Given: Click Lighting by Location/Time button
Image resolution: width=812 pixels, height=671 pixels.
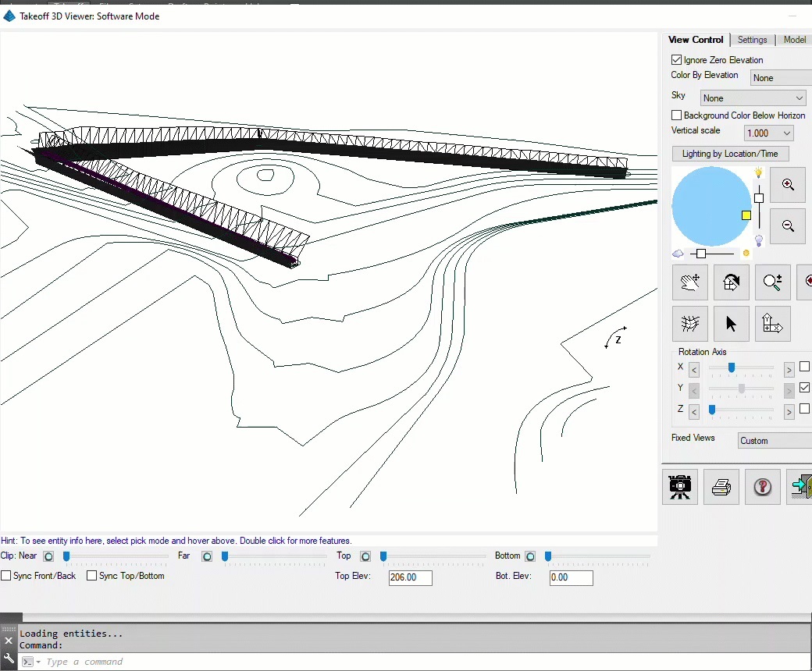Looking at the screenshot, I should [730, 154].
